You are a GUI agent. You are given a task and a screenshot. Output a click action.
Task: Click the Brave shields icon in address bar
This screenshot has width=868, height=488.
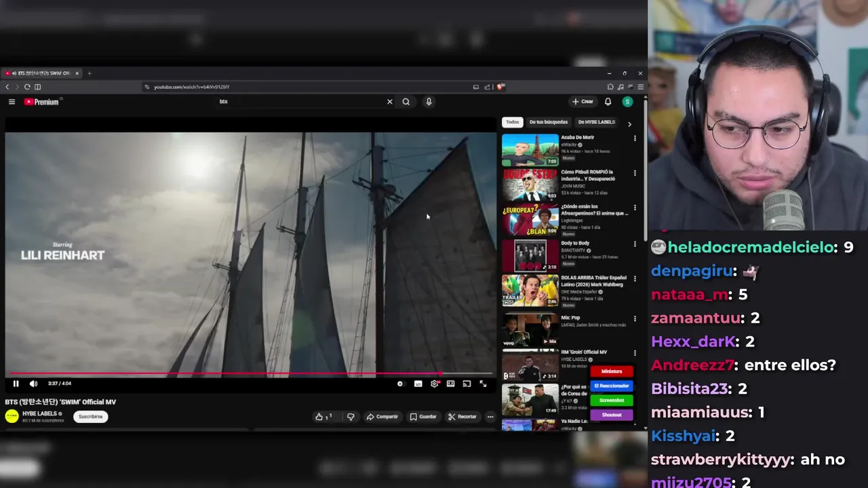(x=500, y=87)
